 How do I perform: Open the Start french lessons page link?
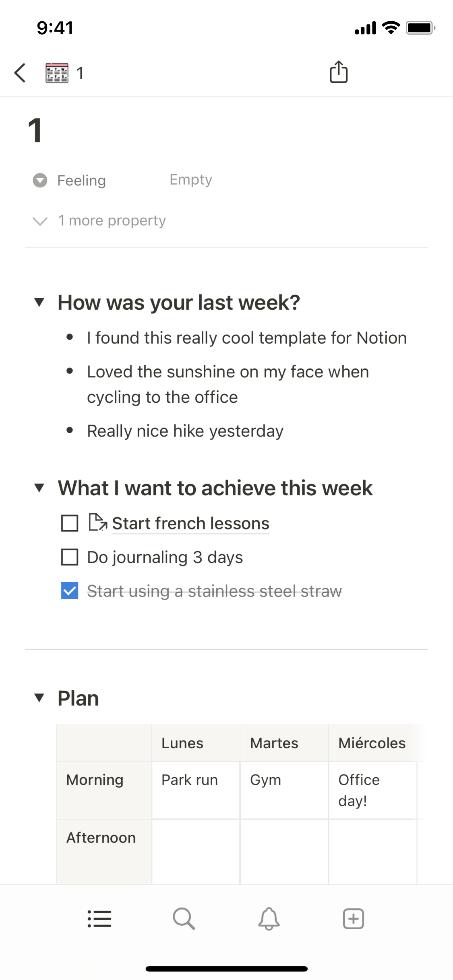(x=190, y=523)
